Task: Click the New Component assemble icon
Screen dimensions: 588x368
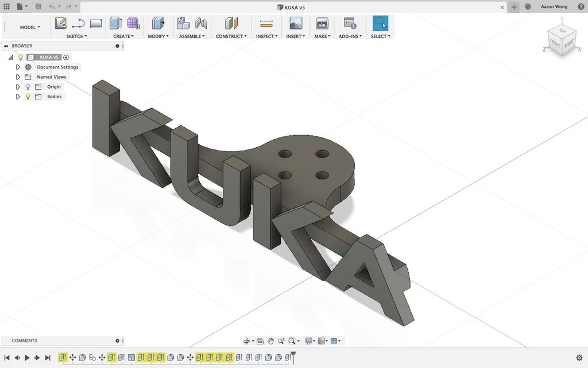Action: tap(183, 23)
